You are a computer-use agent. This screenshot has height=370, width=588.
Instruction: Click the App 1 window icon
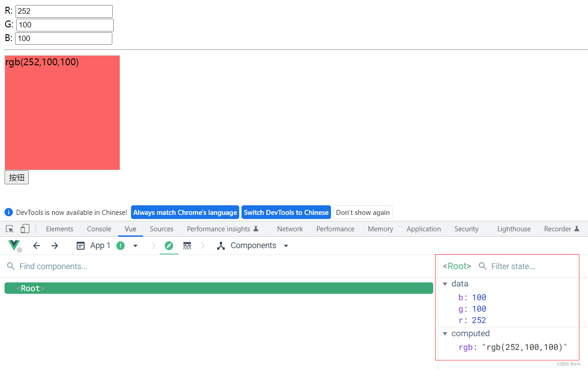81,245
